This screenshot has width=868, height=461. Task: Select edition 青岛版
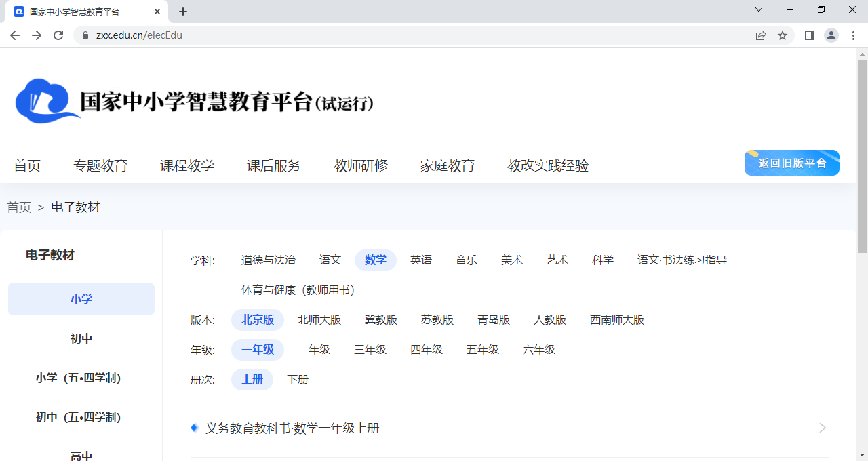tap(494, 320)
